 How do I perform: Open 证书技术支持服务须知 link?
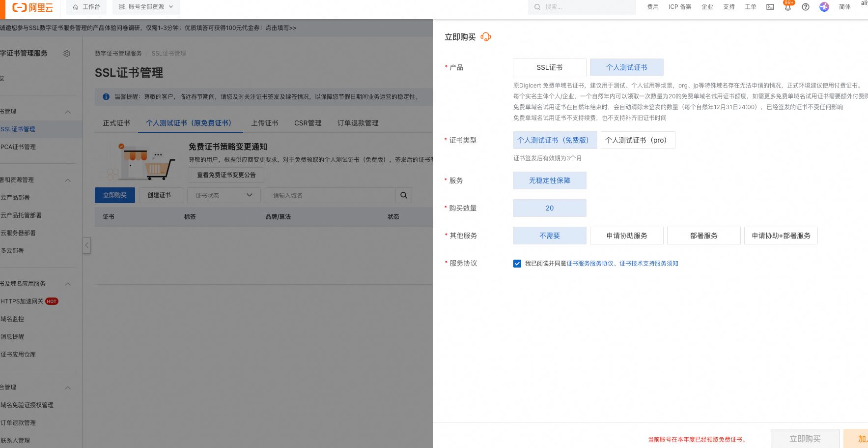(649, 264)
